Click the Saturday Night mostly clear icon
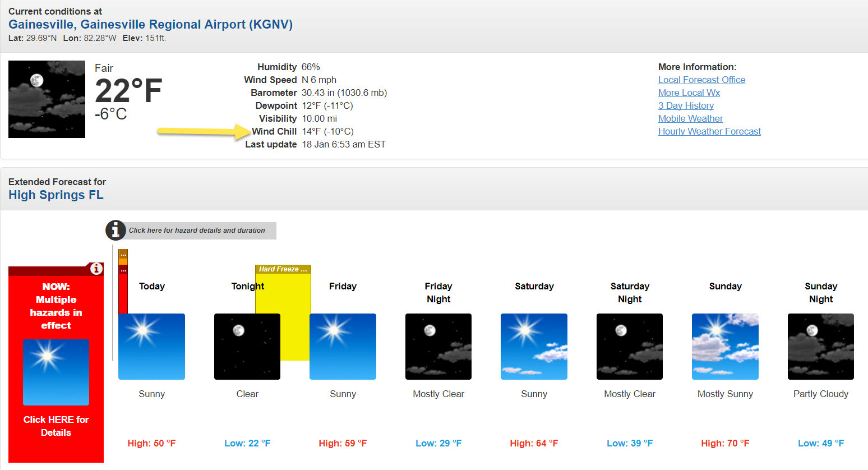Image resolution: width=868 pixels, height=470 pixels. (629, 347)
